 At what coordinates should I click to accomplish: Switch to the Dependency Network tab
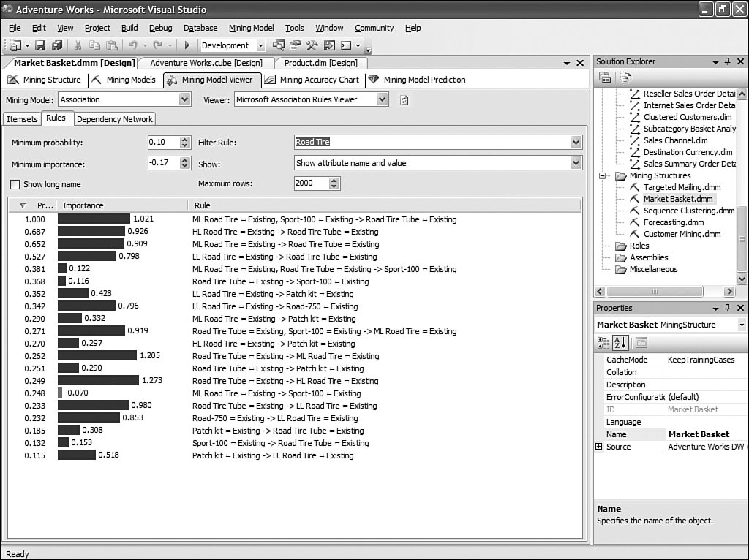(115, 119)
